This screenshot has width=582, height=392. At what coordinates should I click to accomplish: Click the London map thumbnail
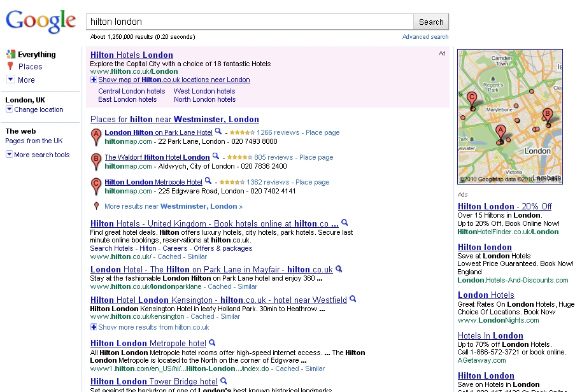510,117
